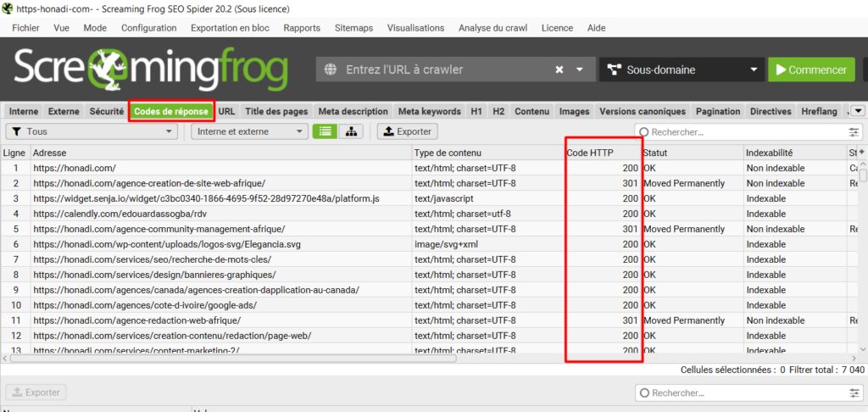
Task: Open Sitemaps menu
Action: click(x=353, y=28)
